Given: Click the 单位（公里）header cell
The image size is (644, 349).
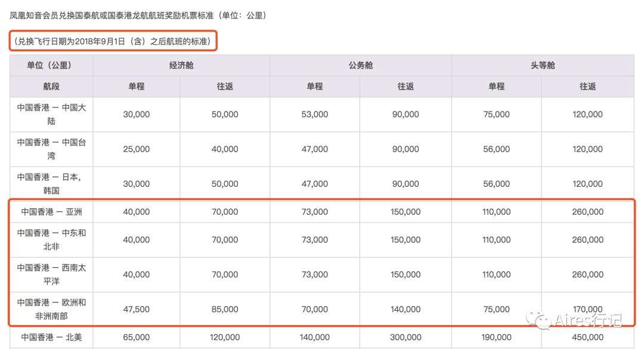Looking at the screenshot, I should tap(51, 66).
